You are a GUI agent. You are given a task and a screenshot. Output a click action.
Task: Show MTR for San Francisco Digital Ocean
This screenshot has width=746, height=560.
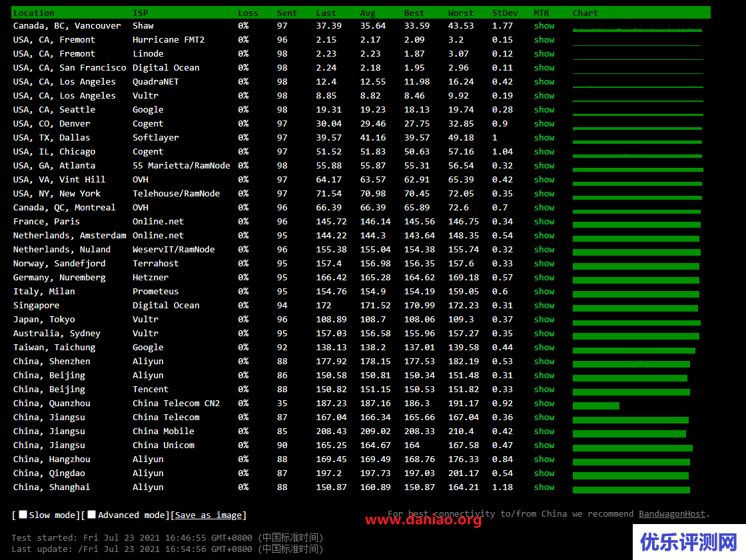(544, 67)
